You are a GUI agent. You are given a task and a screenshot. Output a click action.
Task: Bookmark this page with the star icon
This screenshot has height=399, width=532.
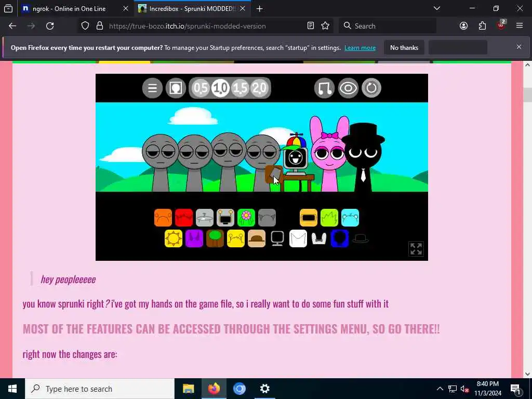tap(325, 26)
